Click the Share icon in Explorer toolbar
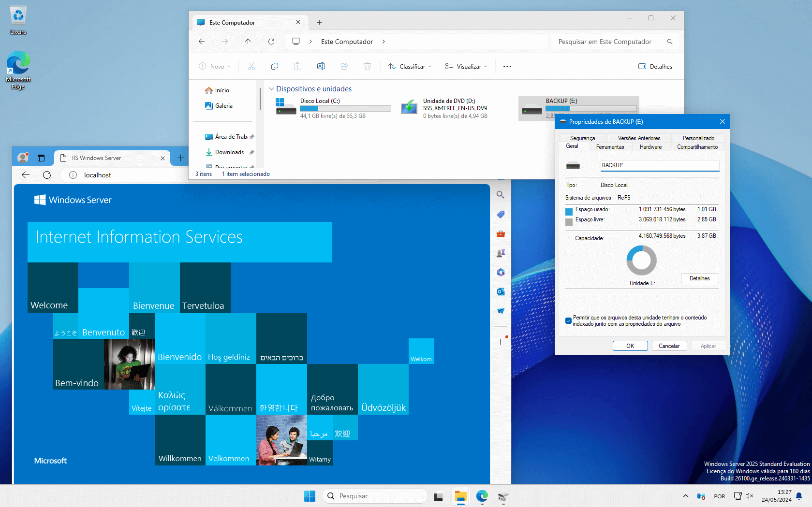Image resolution: width=812 pixels, height=507 pixels. pyautogui.click(x=344, y=66)
